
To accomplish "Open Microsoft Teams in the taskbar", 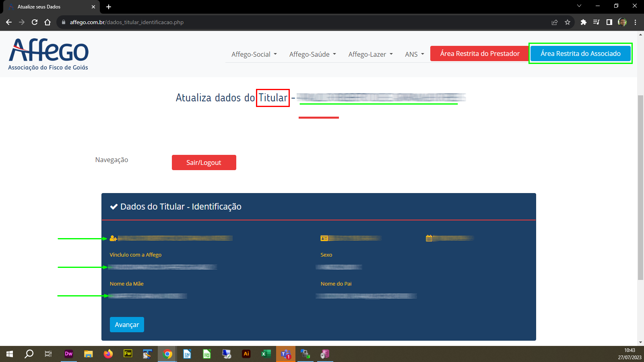I will coord(285,354).
